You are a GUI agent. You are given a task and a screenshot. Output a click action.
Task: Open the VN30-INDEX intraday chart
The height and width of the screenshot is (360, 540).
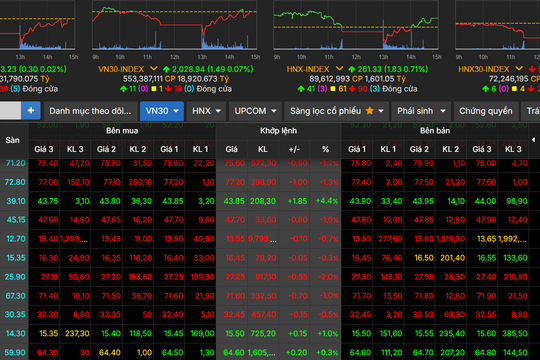pyautogui.click(x=174, y=25)
